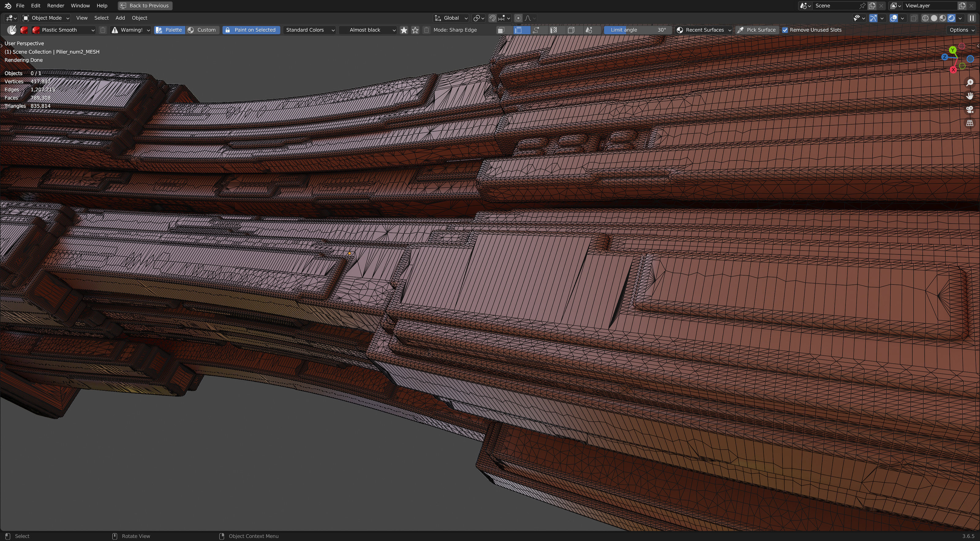Click the Blender logo icon

pos(8,6)
